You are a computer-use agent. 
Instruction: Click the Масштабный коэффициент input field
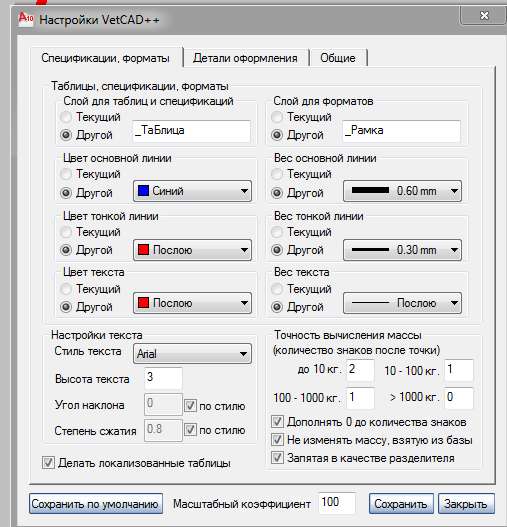click(x=337, y=503)
